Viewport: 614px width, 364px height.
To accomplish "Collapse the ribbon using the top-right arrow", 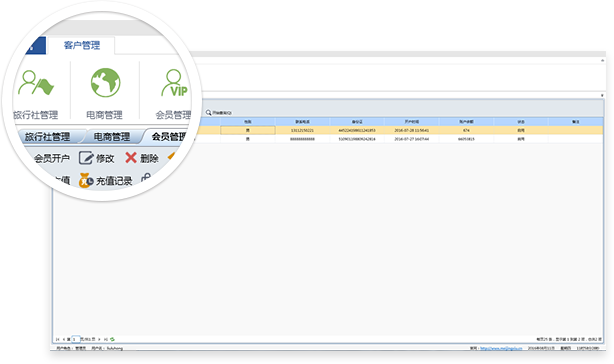I will point(603,61).
